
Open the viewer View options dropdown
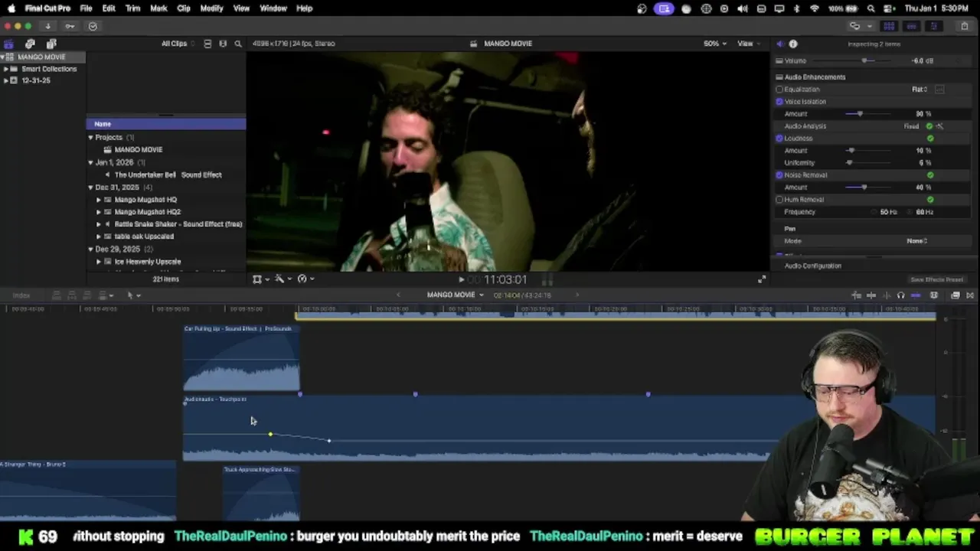click(747, 44)
